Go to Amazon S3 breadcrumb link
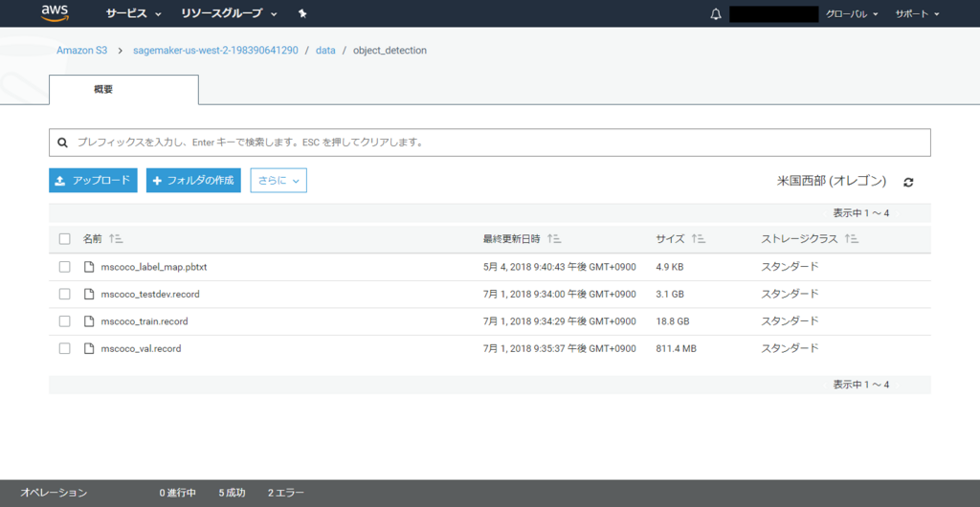 [x=82, y=51]
